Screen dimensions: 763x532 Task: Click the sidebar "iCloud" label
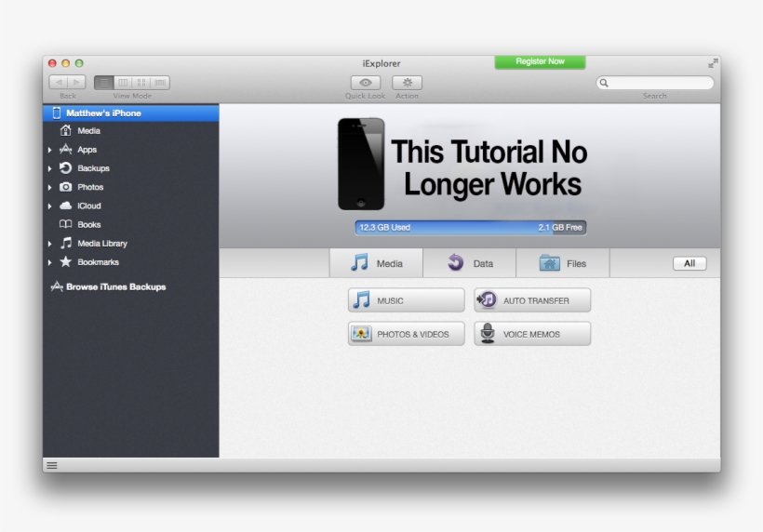pos(89,206)
